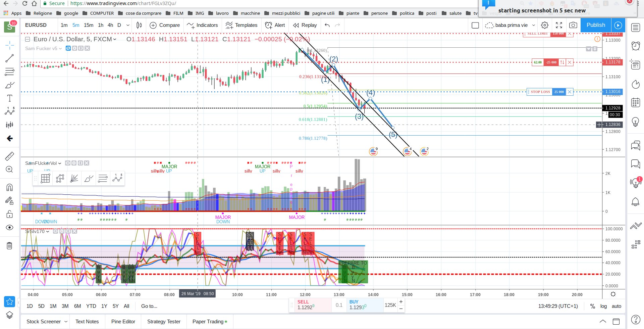Open the Strategy Tester tab
This screenshot has width=644, height=329.
(x=164, y=322)
